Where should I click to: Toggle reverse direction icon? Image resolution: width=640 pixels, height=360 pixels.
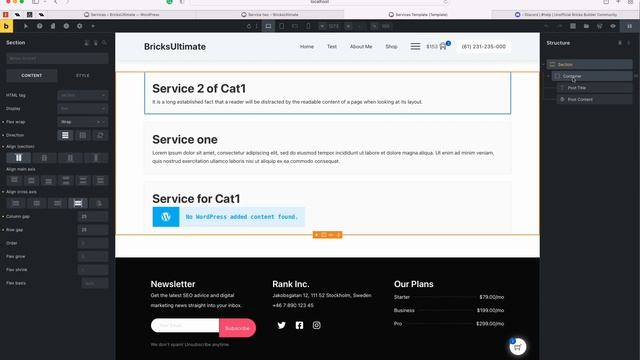pos(100,135)
